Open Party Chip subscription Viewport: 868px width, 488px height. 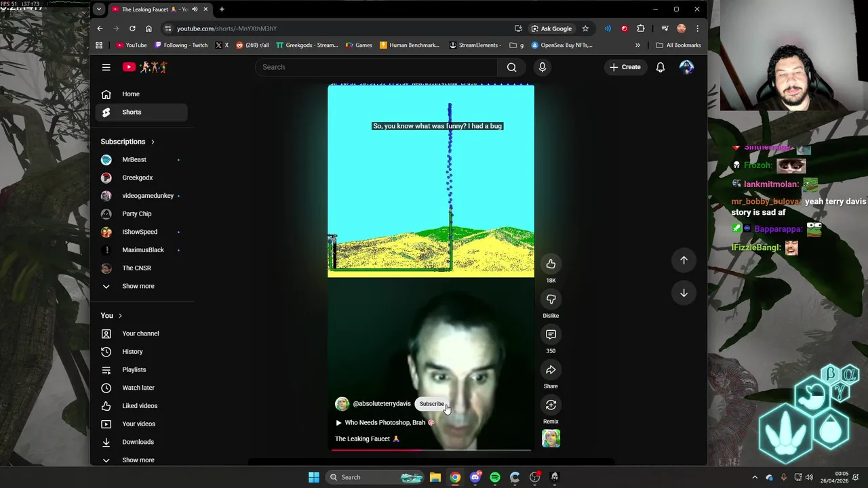[x=140, y=213]
